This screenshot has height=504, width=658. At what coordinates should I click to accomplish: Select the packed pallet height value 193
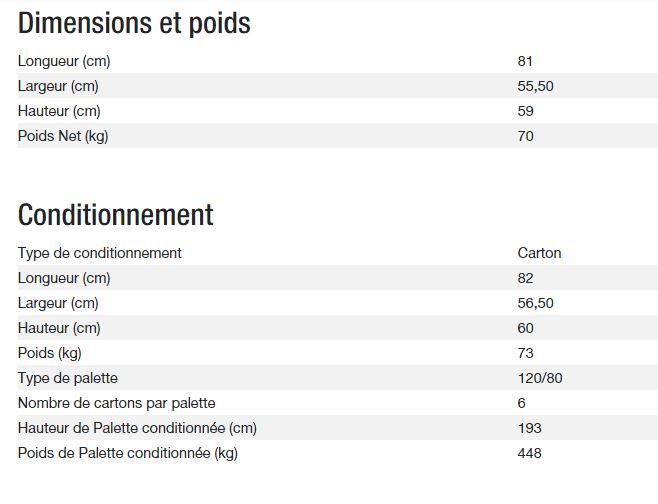[x=529, y=428]
